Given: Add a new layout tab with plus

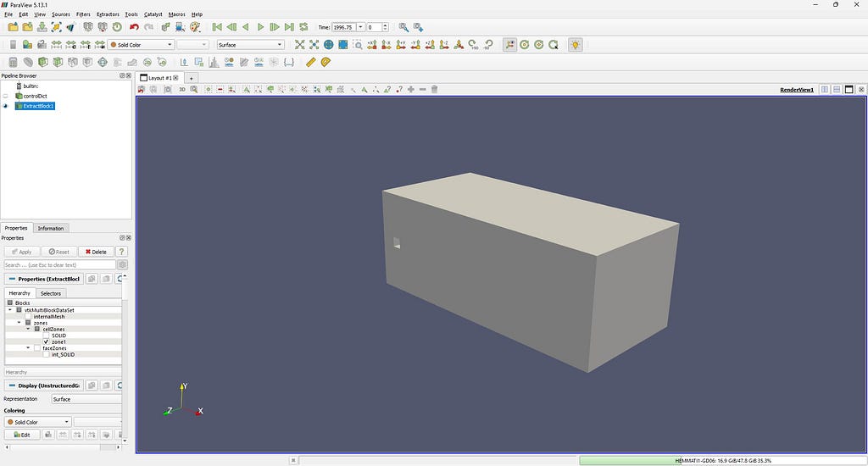Looking at the screenshot, I should click(x=191, y=78).
